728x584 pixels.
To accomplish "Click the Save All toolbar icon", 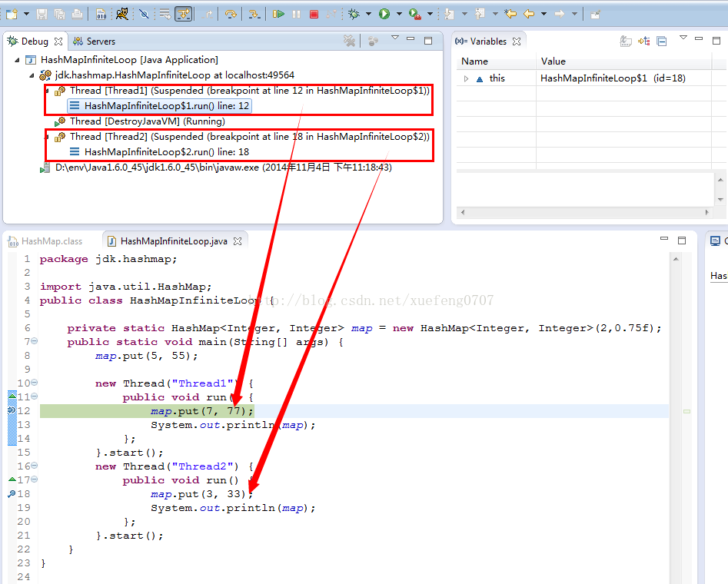I will click(x=59, y=14).
